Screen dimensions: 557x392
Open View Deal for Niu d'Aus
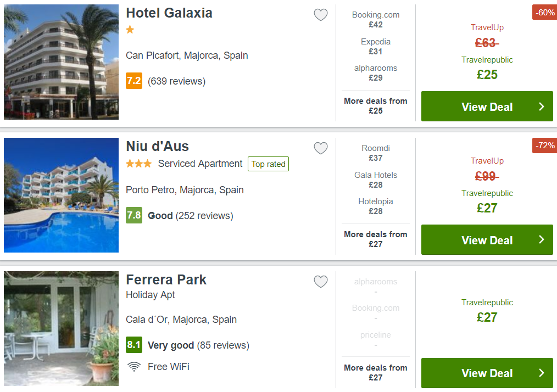click(x=487, y=240)
